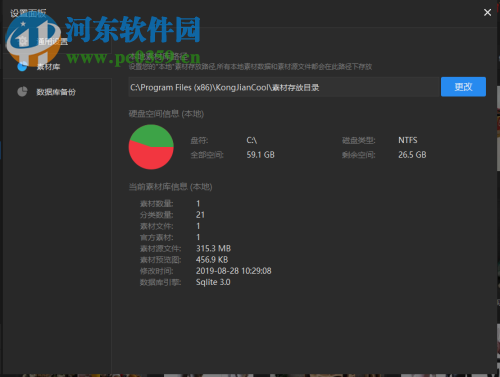Click the 数据库备份 pie icon
The image size is (500, 377).
point(22,92)
